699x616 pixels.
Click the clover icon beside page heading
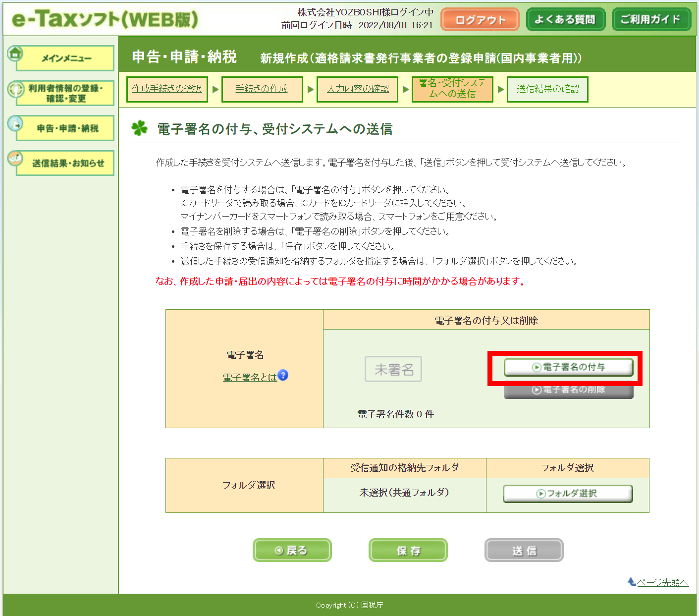point(140,128)
